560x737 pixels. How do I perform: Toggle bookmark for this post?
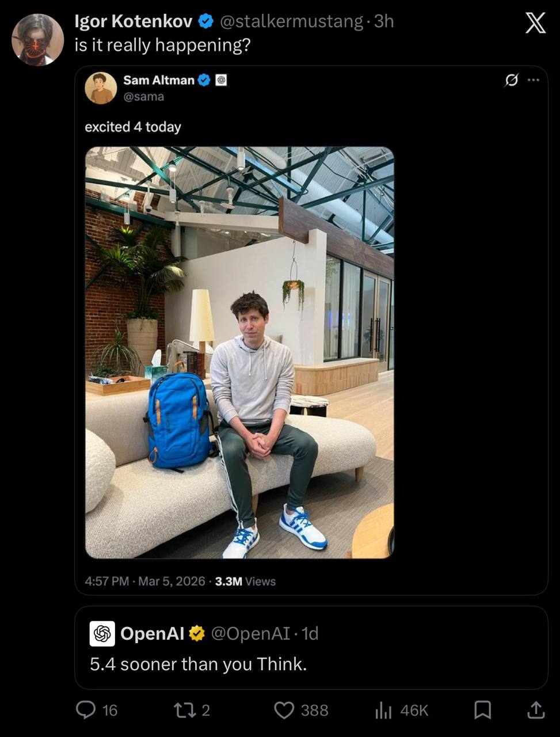coord(482,710)
